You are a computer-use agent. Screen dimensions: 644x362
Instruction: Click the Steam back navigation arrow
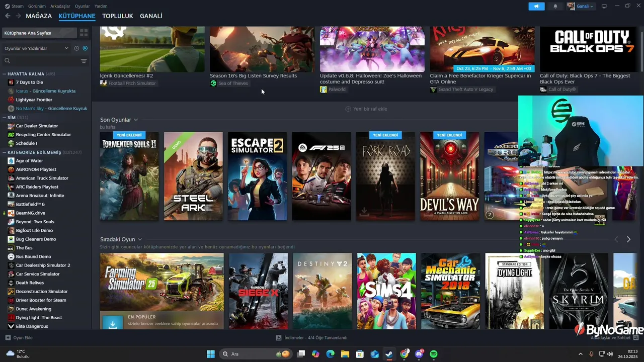click(x=8, y=16)
